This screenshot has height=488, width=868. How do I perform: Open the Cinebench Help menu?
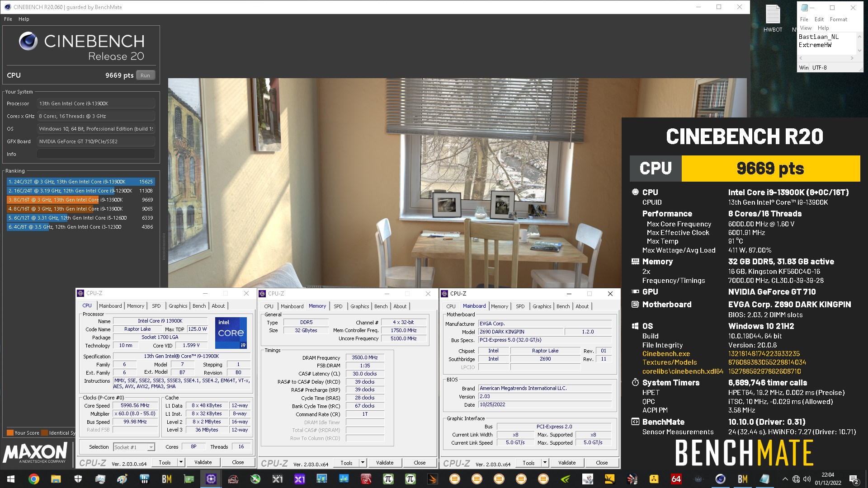[x=24, y=19]
